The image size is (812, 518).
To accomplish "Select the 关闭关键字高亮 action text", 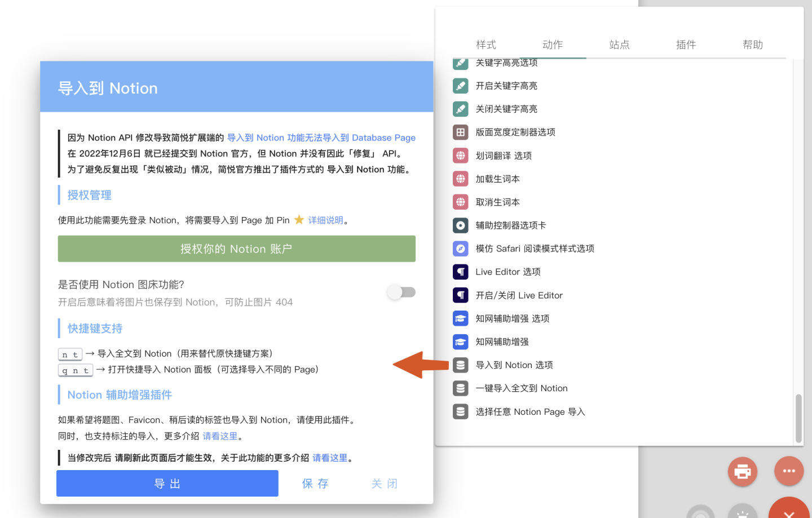I will point(506,109).
